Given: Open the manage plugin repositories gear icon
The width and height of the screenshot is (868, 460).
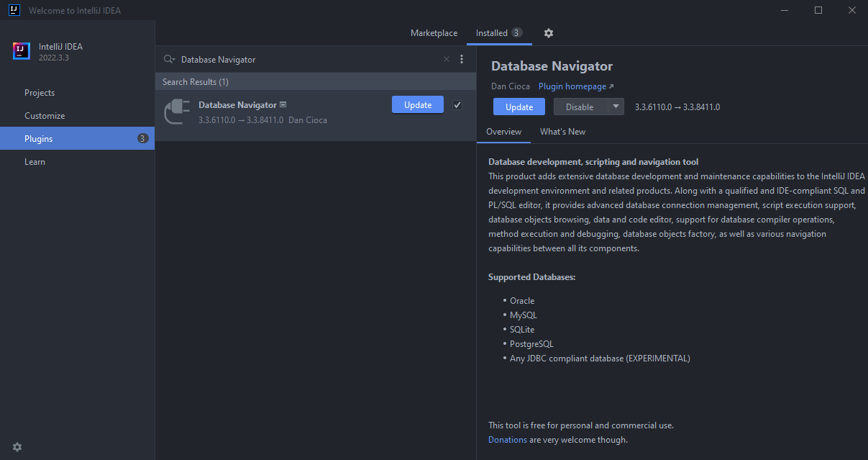Looking at the screenshot, I should (549, 33).
